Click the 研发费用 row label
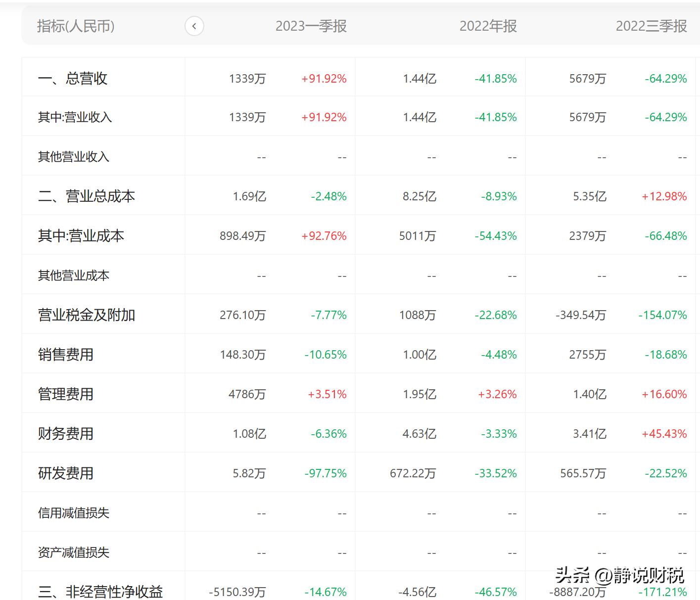This screenshot has width=700, height=600. [64, 473]
